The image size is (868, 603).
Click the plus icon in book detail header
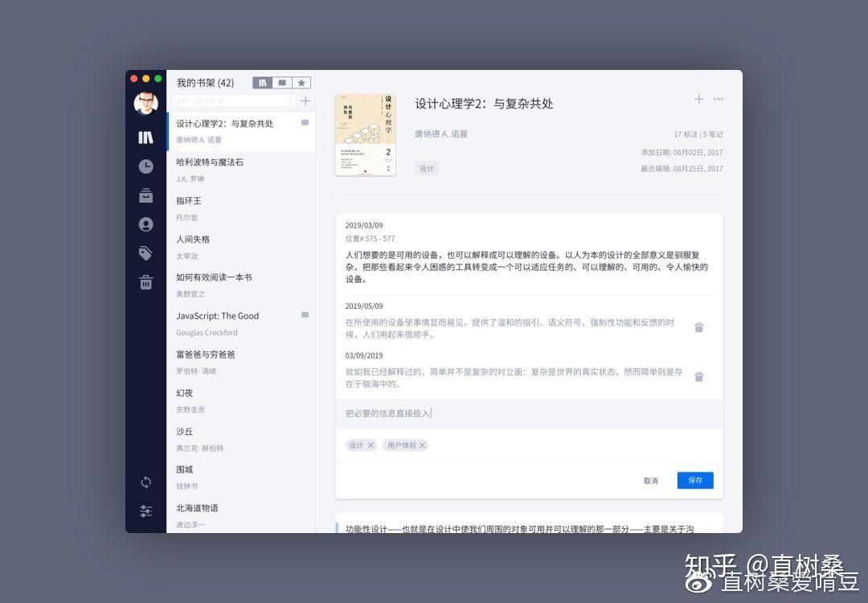click(699, 99)
